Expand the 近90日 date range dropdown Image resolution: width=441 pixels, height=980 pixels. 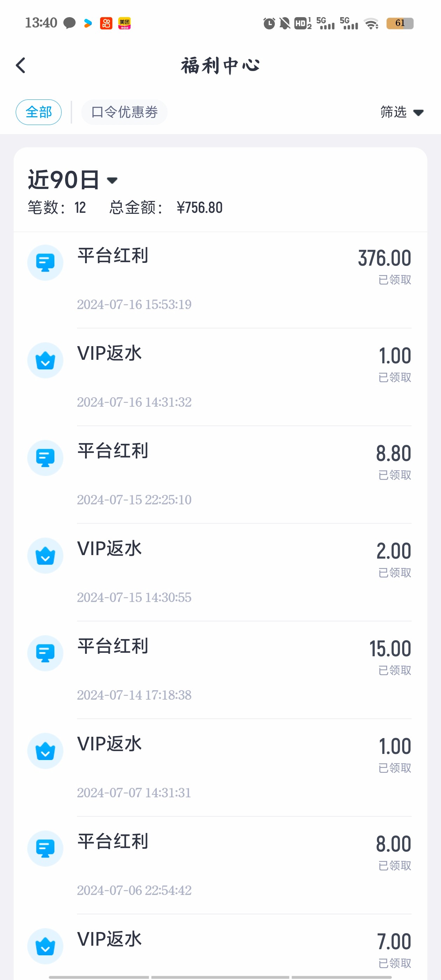(72, 180)
